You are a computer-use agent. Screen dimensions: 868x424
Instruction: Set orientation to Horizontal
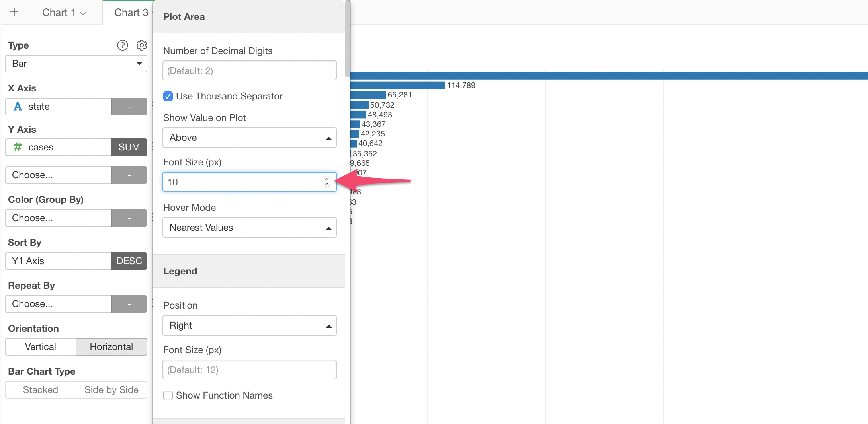111,347
